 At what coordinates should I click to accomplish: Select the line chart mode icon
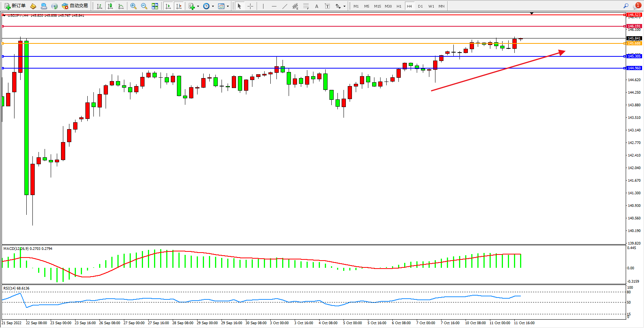point(121,6)
